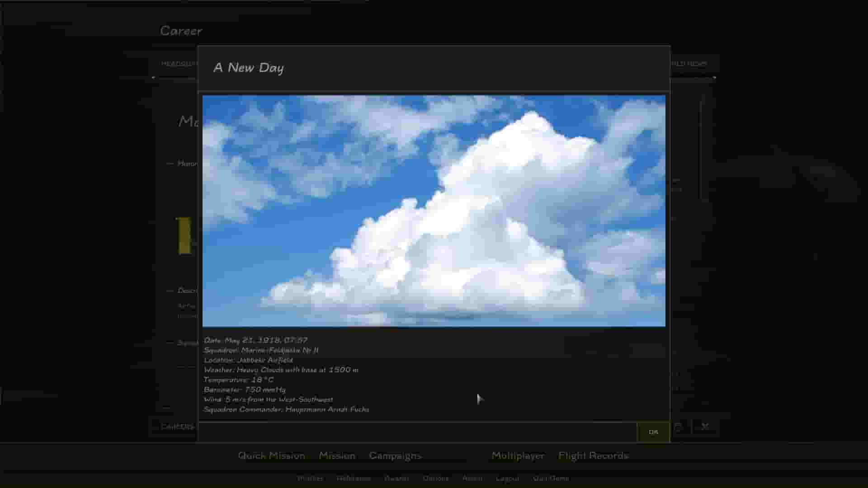The width and height of the screenshot is (868, 488).
Task: Open the Reference link
Action: pos(354,478)
